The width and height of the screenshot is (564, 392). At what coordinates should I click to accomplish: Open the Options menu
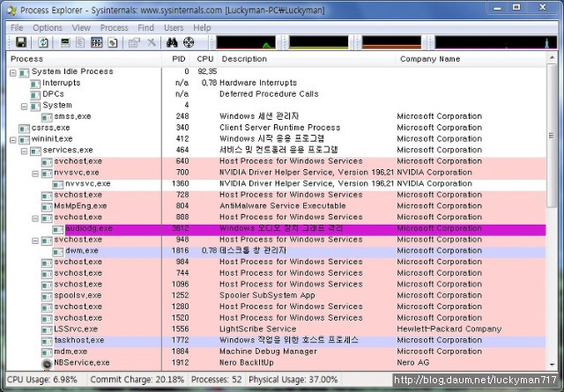[x=48, y=27]
